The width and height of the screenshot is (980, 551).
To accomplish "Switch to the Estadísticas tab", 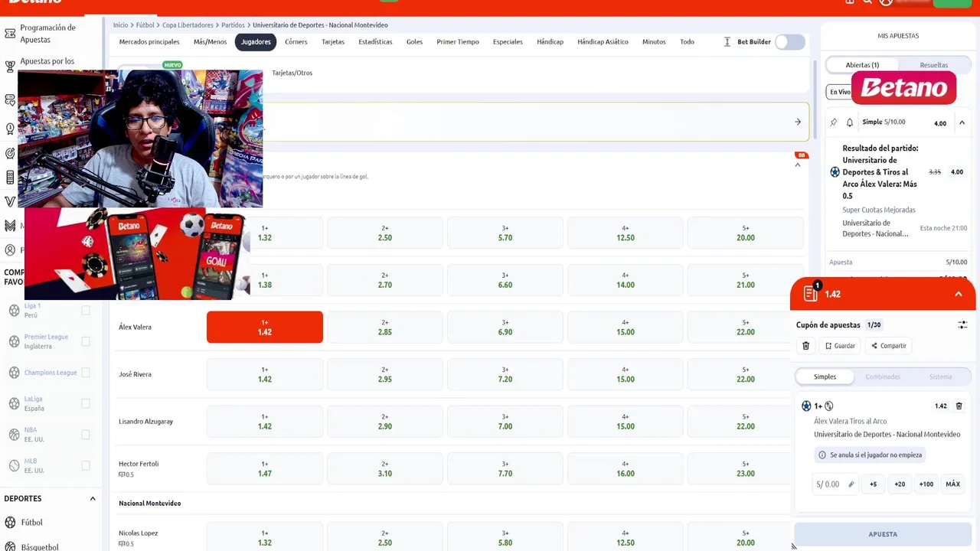I will click(375, 42).
